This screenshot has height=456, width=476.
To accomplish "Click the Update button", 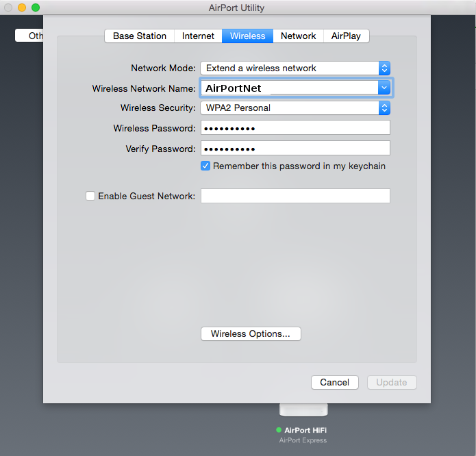I will (x=392, y=382).
